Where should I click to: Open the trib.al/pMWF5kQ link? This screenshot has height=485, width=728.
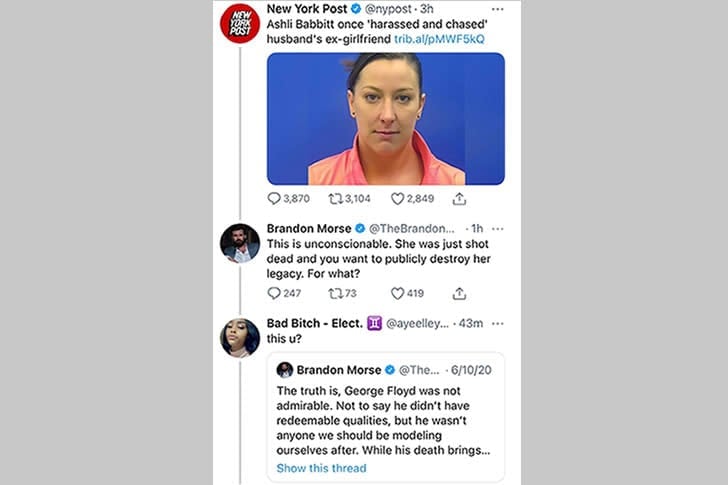(x=439, y=39)
